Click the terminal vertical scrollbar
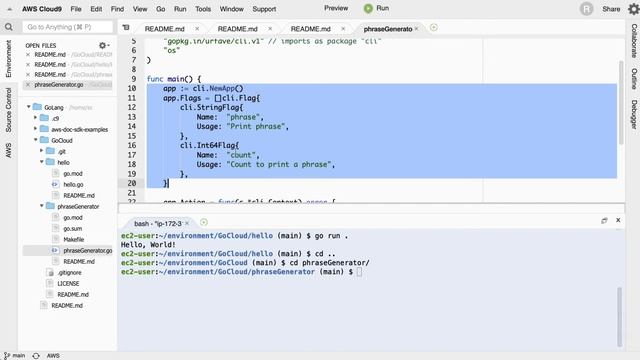 pos(620,317)
